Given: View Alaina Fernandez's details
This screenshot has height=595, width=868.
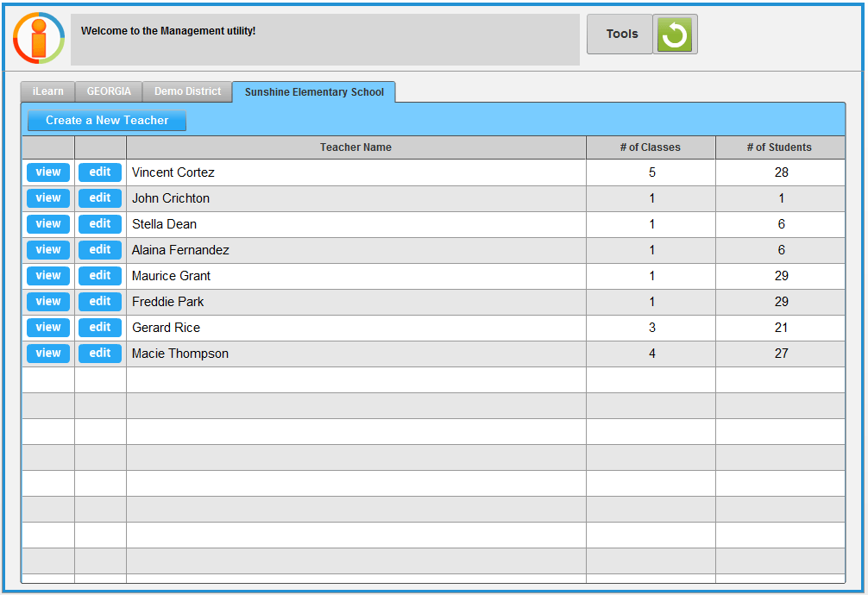Looking at the screenshot, I should 48,250.
